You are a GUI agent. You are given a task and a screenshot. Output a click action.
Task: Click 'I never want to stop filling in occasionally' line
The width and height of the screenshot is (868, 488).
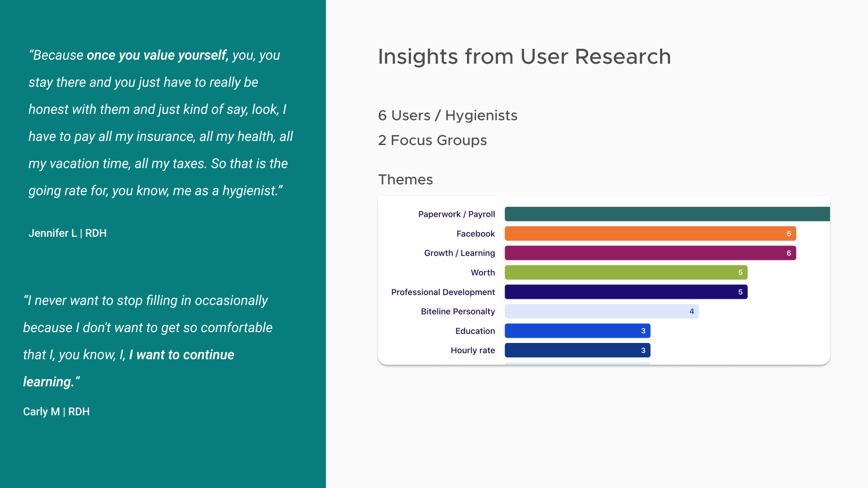(x=146, y=300)
